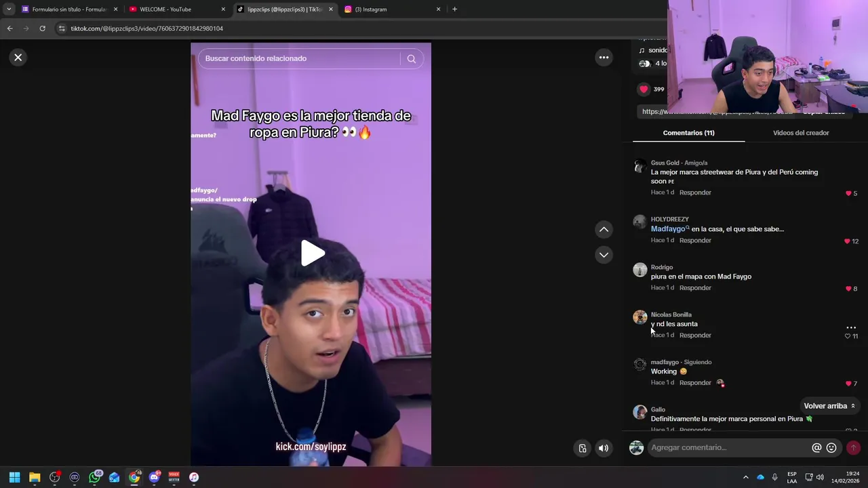Go to next video with down chevron

(604, 255)
